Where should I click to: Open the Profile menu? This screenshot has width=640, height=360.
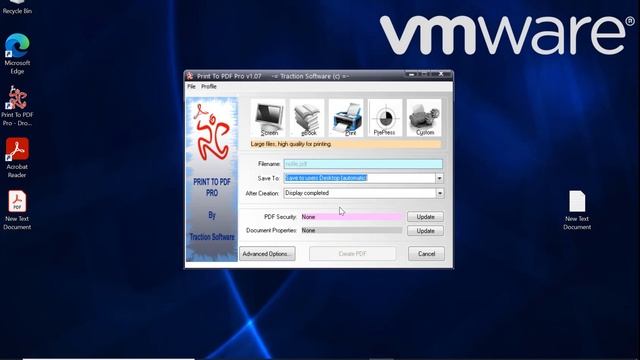(209, 87)
